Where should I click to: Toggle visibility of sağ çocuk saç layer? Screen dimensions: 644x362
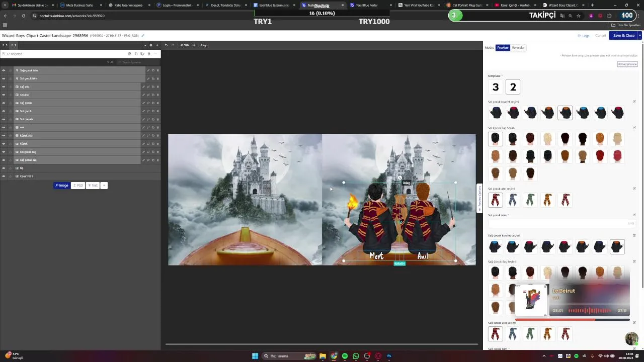coord(4,160)
